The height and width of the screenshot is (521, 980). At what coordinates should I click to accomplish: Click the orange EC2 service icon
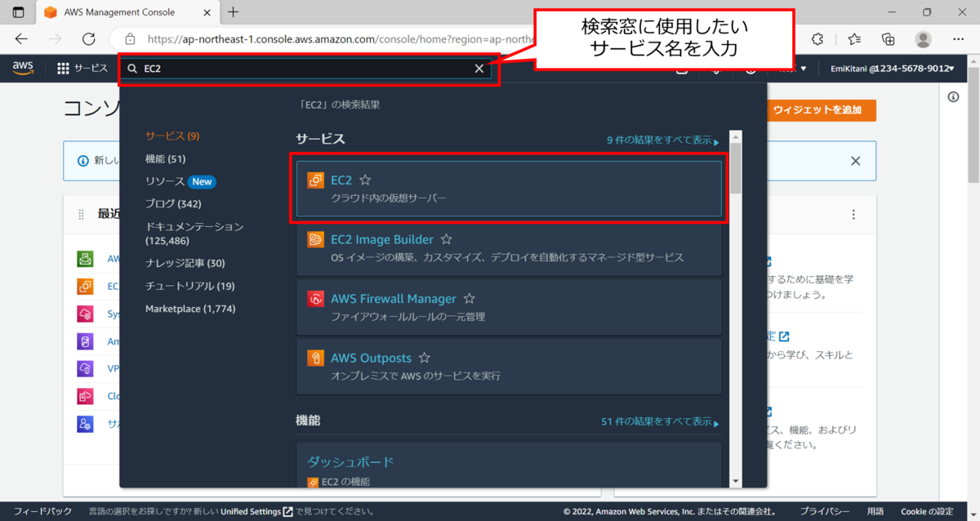[x=316, y=180]
